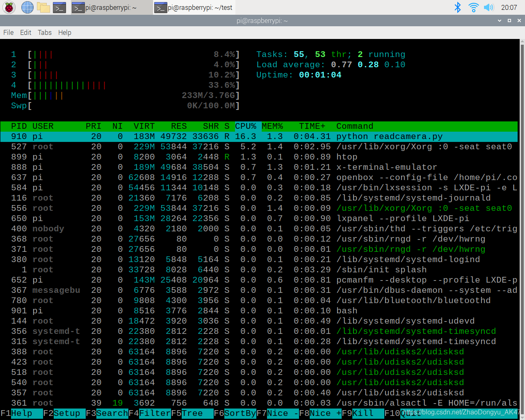Open the file manager folder icon
The height and width of the screenshot is (420, 525).
click(43, 7)
